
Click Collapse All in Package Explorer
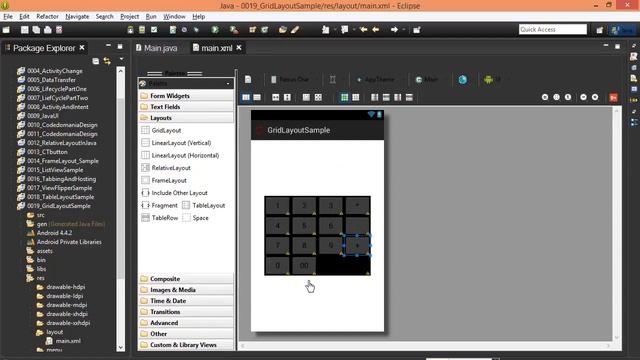(x=96, y=61)
